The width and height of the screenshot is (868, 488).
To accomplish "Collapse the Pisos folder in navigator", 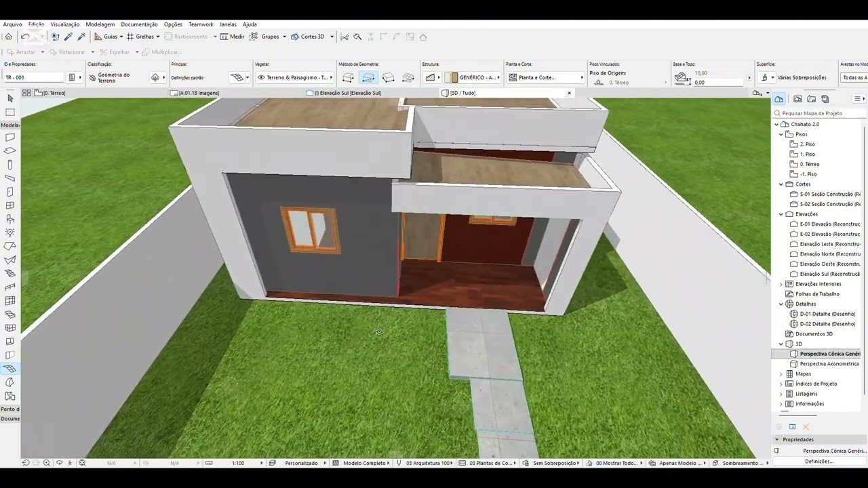I will click(x=781, y=134).
